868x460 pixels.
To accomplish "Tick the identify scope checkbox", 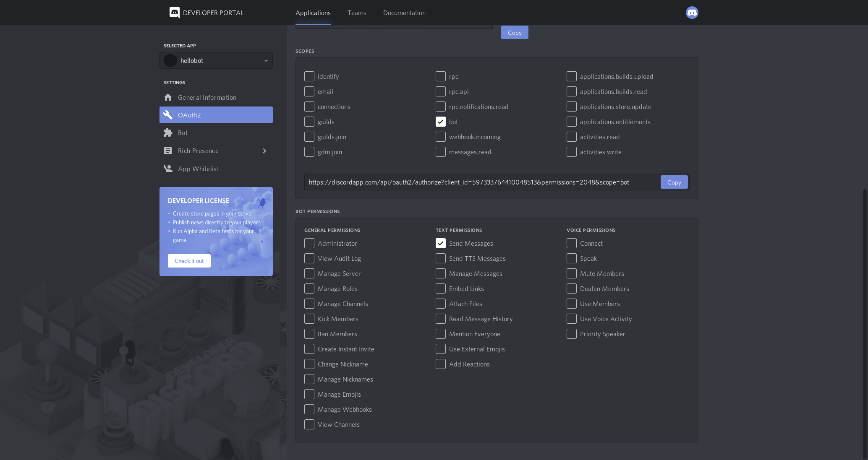I will pos(309,76).
